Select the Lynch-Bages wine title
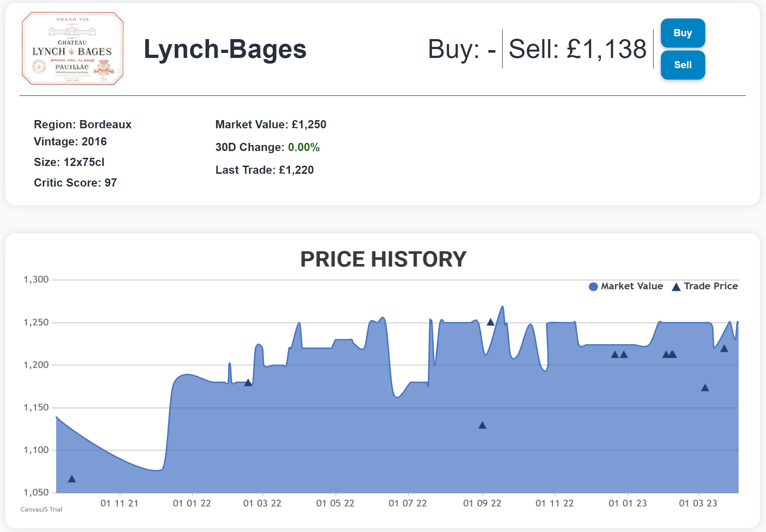This screenshot has width=766, height=532. pos(225,49)
